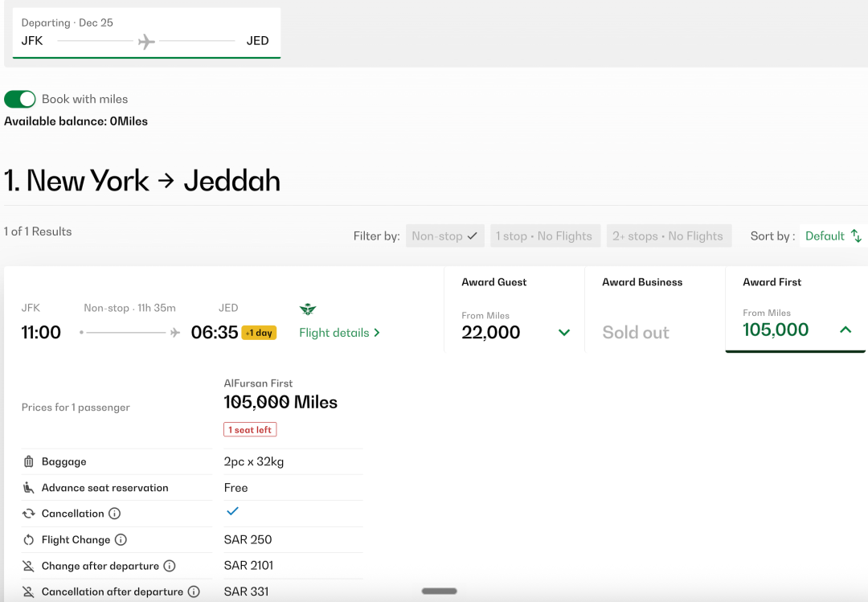Click the SAR 250 flight change fee
The height and width of the screenshot is (602, 868).
(248, 539)
